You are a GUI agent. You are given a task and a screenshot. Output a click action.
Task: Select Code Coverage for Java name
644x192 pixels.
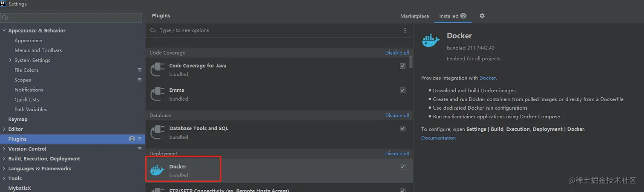pyautogui.click(x=198, y=66)
